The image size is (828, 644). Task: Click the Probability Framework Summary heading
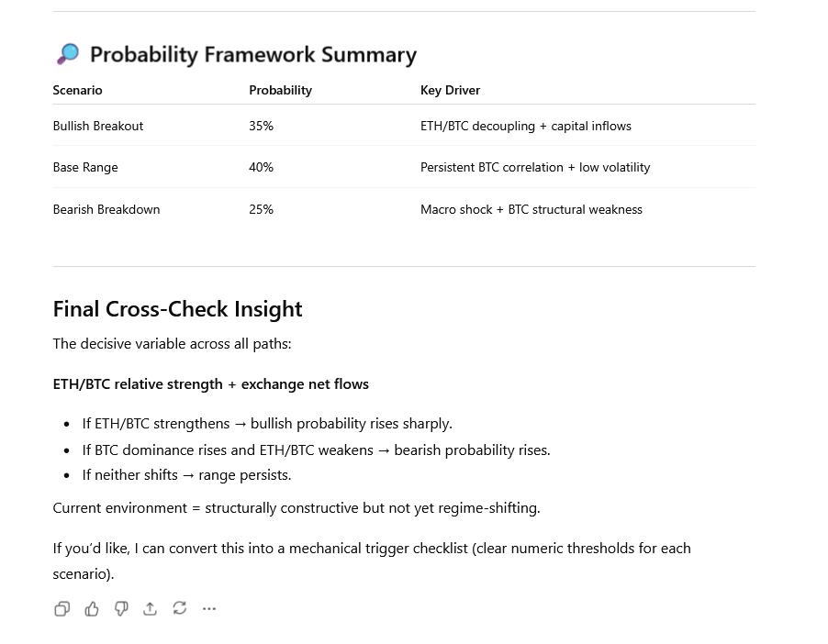pyautogui.click(x=252, y=55)
